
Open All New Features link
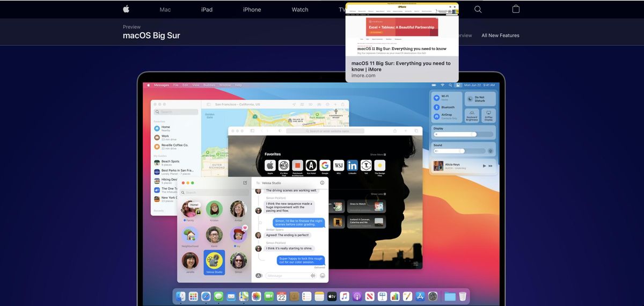click(x=500, y=35)
